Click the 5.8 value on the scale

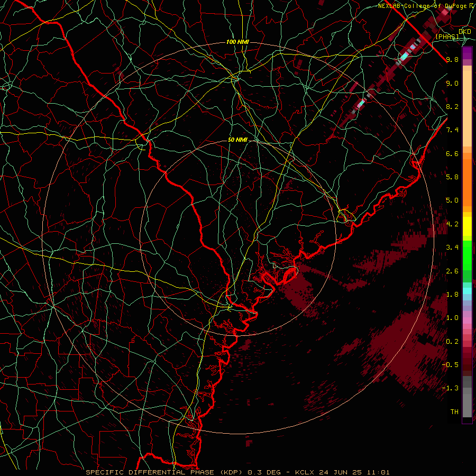click(452, 177)
